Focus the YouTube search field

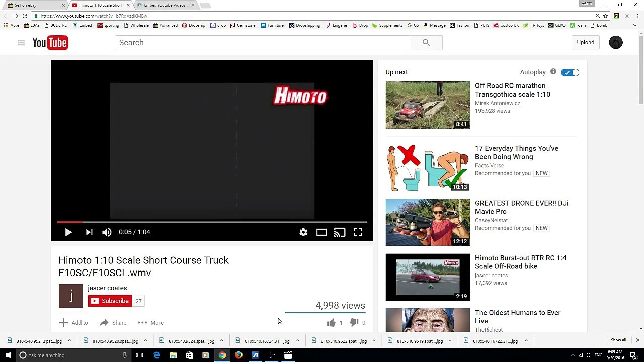[x=263, y=43]
